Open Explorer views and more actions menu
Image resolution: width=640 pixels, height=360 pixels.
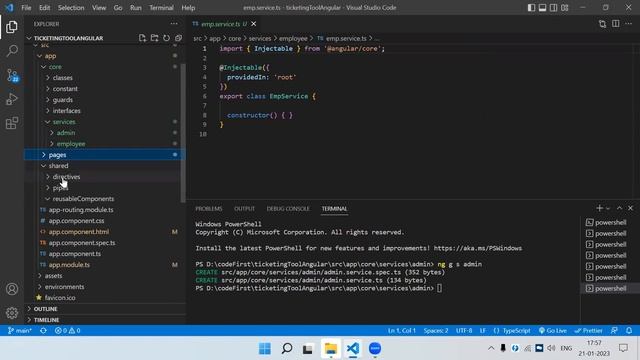pyautogui.click(x=174, y=24)
